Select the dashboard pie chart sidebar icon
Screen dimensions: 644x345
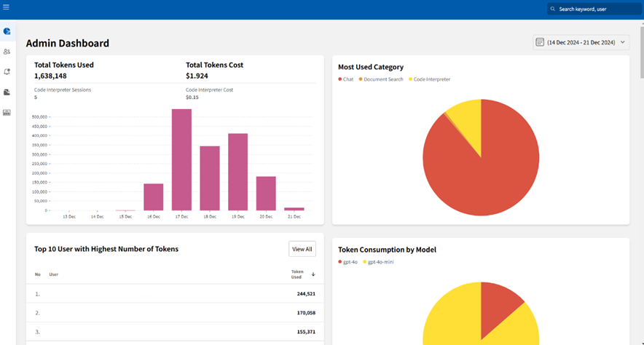point(7,31)
